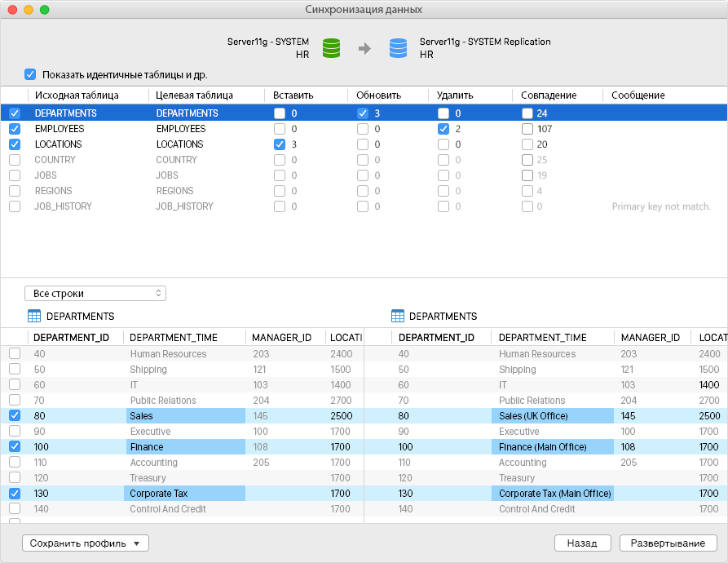Uncheck the EMPLOYEES source table checkbox

pyautogui.click(x=15, y=129)
